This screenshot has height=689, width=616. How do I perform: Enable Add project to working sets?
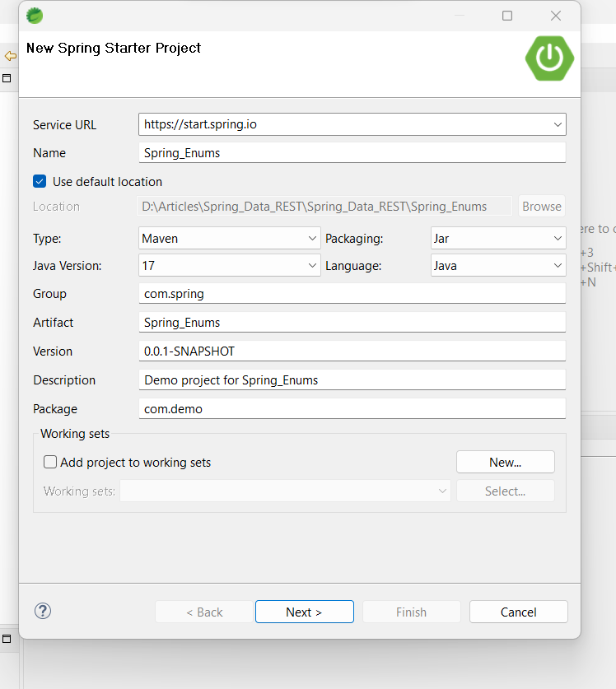[50, 463]
